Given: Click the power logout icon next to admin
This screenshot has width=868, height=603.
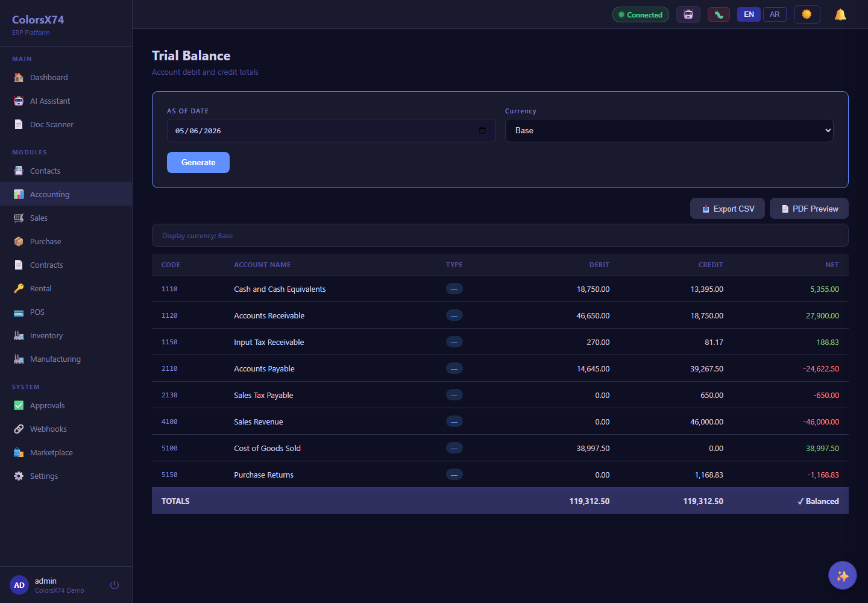Looking at the screenshot, I should tap(115, 585).
